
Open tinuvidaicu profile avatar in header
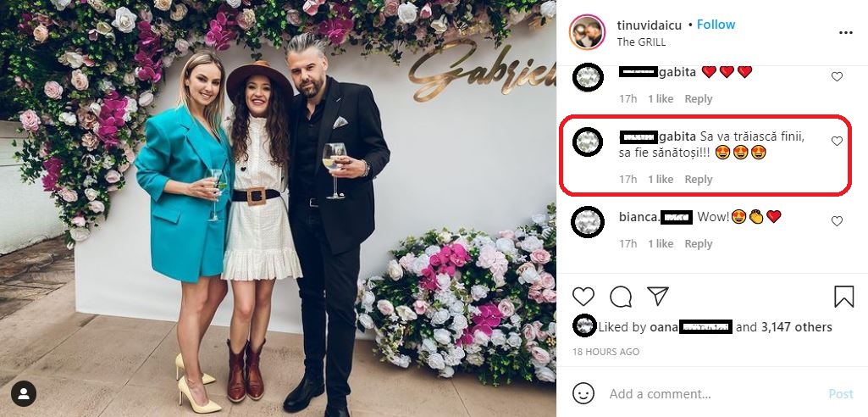[586, 32]
